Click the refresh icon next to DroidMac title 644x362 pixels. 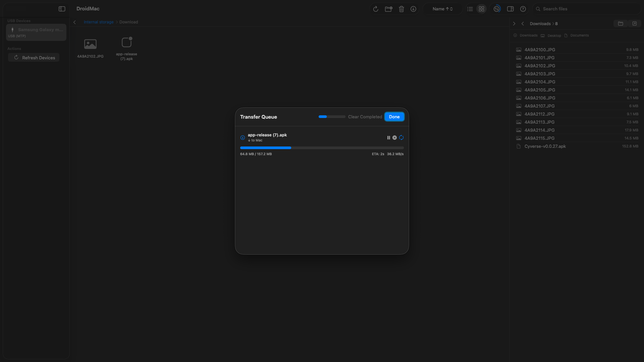pyautogui.click(x=376, y=9)
